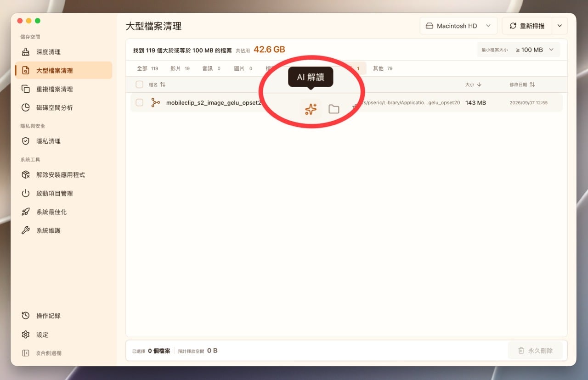The width and height of the screenshot is (588, 380).
Task: Go to 隱私清理 shield item
Action: pyautogui.click(x=63, y=141)
